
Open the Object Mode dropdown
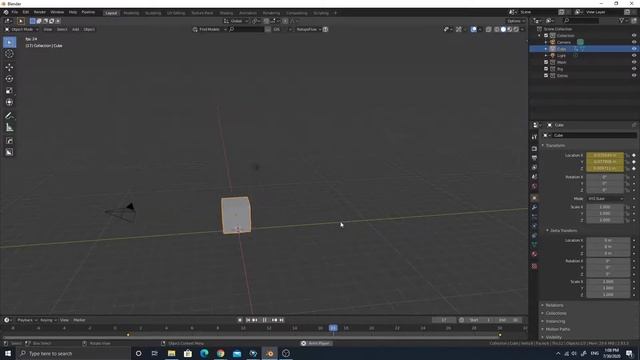22,29
